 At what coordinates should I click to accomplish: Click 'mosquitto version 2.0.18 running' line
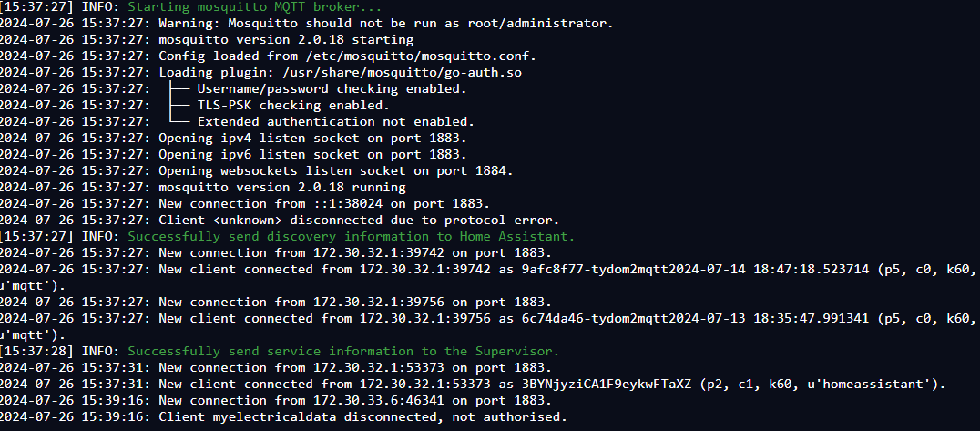pos(203,187)
